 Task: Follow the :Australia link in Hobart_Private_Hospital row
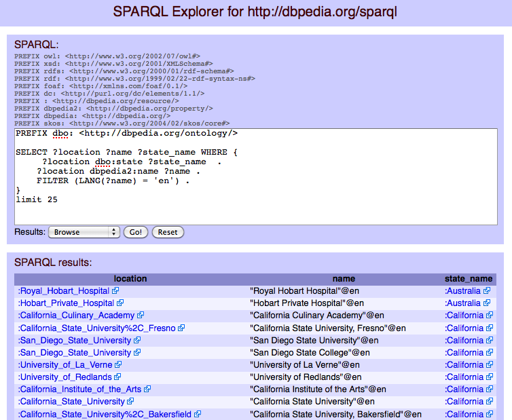(x=462, y=303)
